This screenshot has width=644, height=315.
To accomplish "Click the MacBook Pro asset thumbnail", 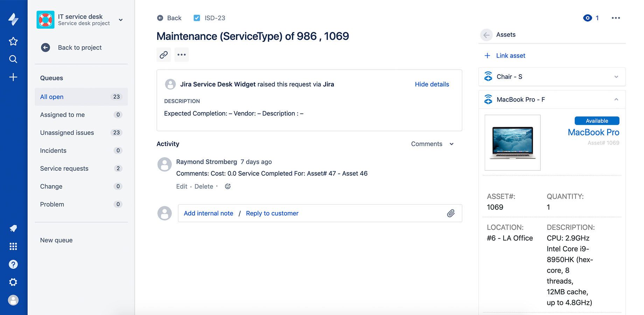I will pos(512,142).
